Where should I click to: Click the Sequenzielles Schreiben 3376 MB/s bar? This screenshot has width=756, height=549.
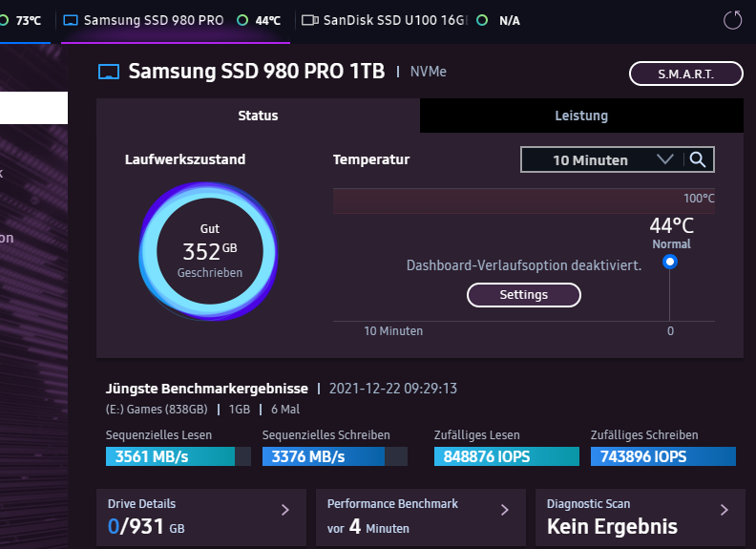click(x=335, y=456)
